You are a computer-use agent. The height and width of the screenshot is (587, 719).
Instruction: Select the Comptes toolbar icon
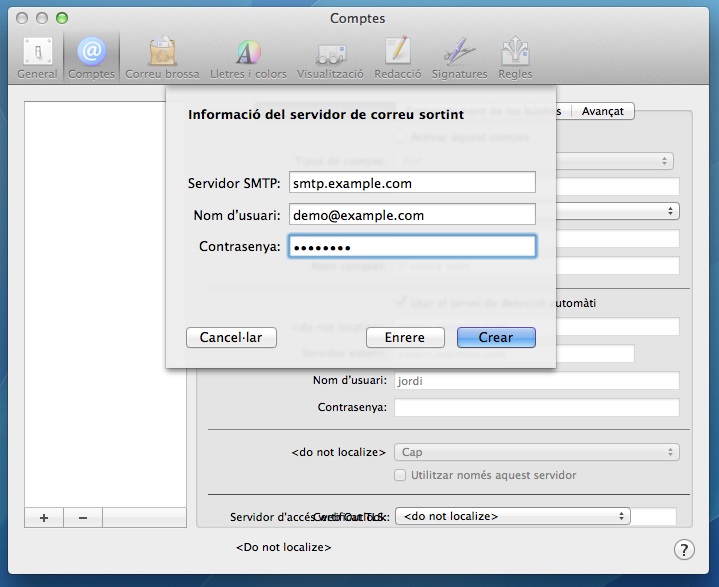[91, 58]
